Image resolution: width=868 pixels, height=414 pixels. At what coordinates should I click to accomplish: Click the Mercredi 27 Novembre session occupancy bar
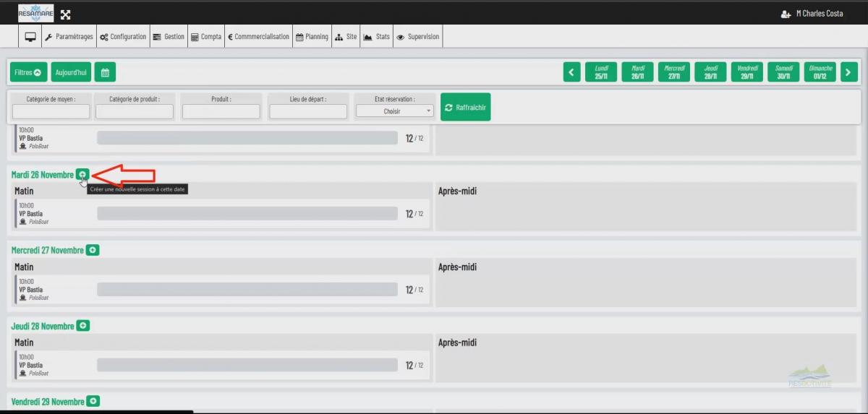tap(247, 289)
